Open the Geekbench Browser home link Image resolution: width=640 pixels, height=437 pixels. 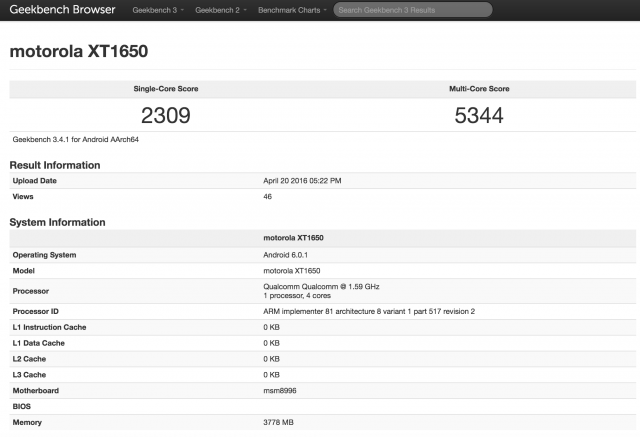[62, 9]
